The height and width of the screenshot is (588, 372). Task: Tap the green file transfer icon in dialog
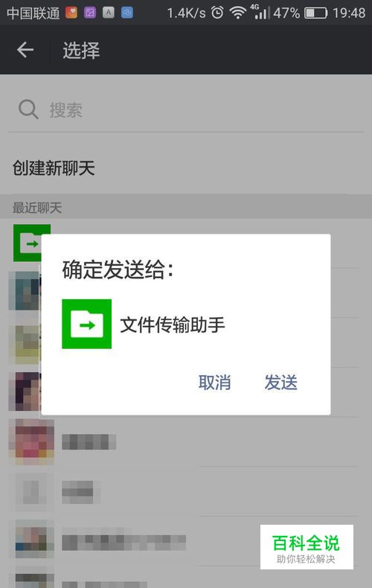click(86, 324)
